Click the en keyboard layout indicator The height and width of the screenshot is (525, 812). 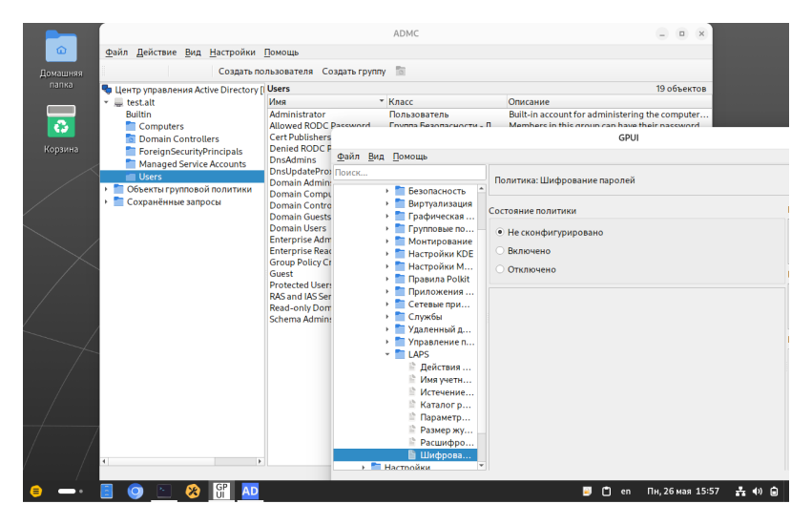click(x=626, y=492)
